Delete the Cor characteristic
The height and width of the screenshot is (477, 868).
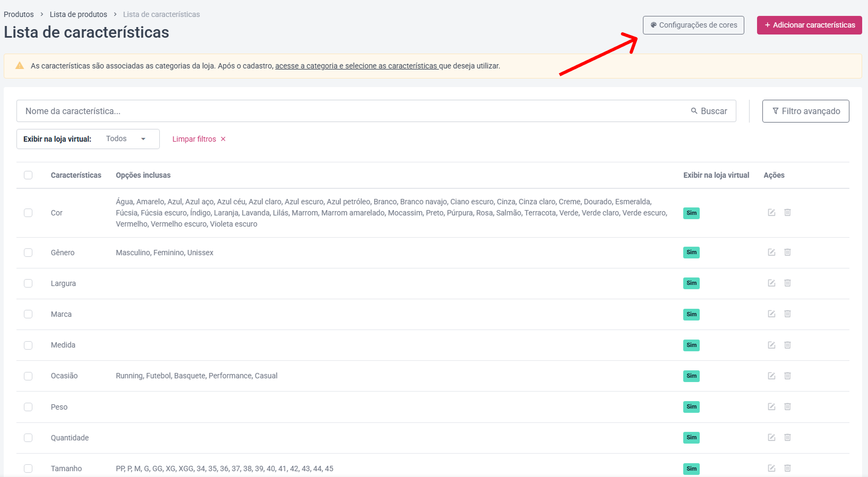point(788,212)
